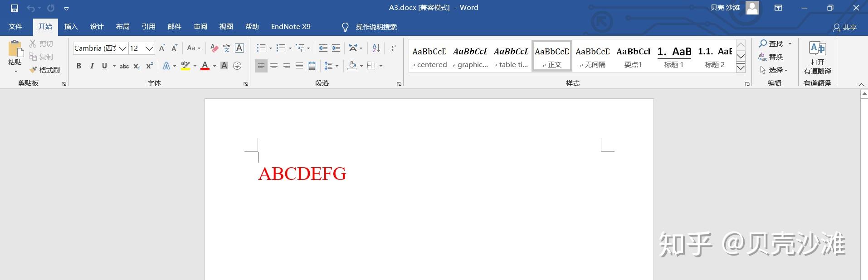The height and width of the screenshot is (280, 868).
Task: Click the Distributed alignment icon
Action: pyautogui.click(x=312, y=66)
